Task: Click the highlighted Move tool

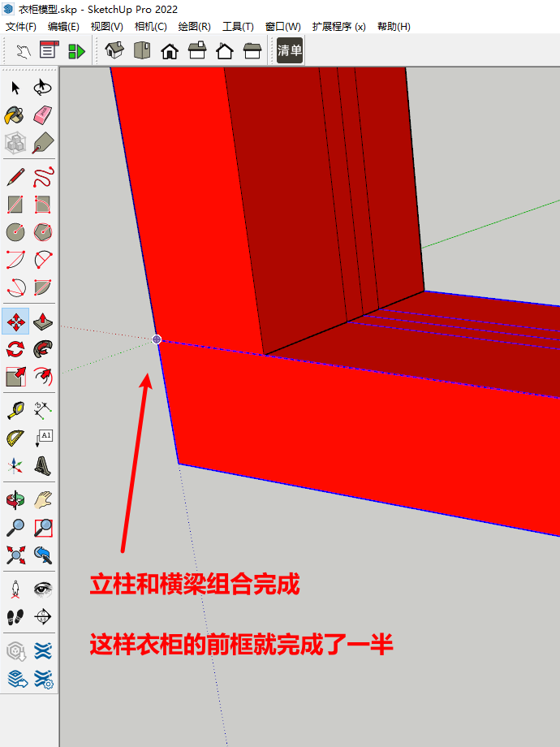Action: [15, 322]
